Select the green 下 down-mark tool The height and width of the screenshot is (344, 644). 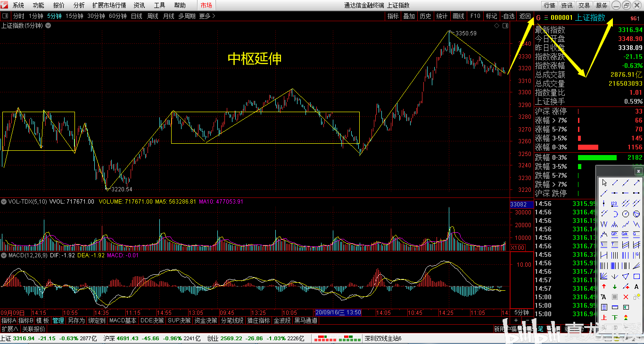tap(615, 317)
